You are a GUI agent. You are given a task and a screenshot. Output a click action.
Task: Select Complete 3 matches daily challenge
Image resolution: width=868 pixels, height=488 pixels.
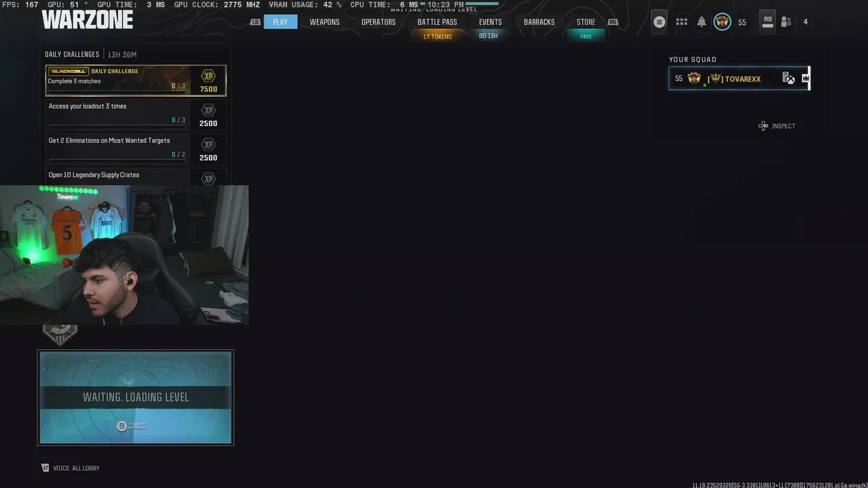pyautogui.click(x=136, y=80)
